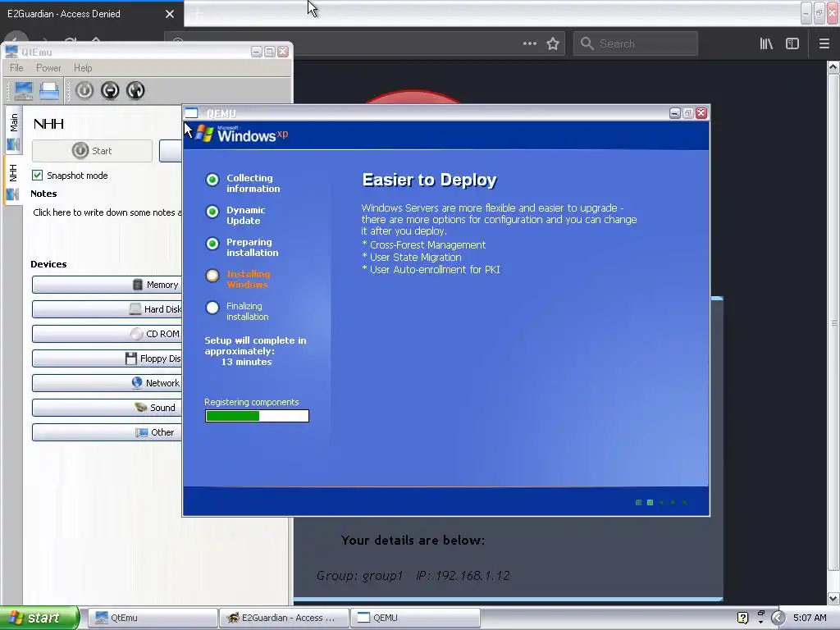This screenshot has height=630, width=840.
Task: Click the power start icon in QtEmu toolbar
Action: coord(84,90)
